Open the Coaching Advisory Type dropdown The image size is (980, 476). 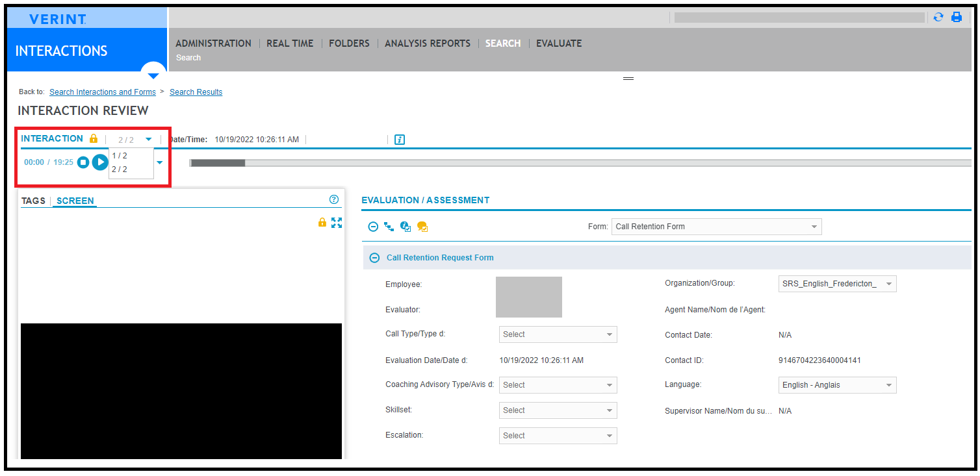pos(558,385)
